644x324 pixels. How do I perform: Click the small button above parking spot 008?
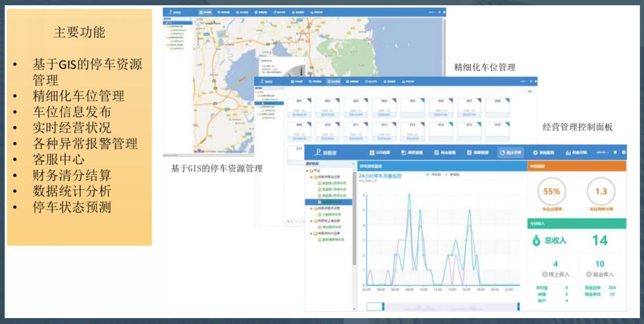coord(530,91)
